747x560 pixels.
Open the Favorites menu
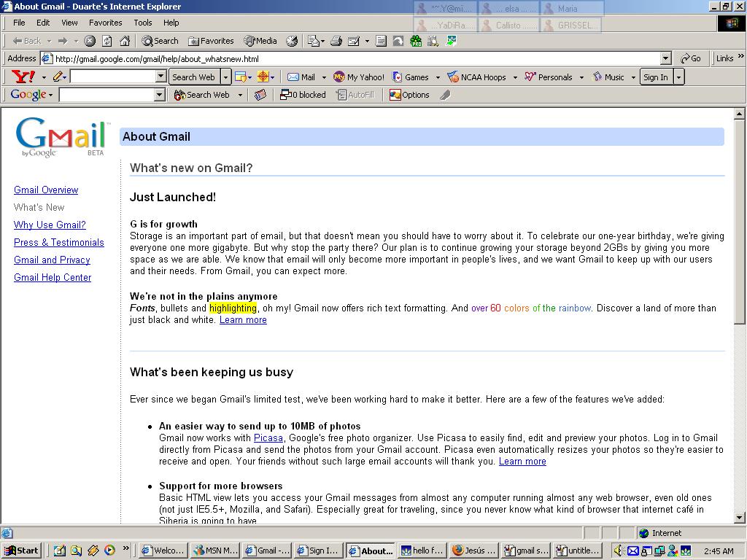(x=105, y=23)
